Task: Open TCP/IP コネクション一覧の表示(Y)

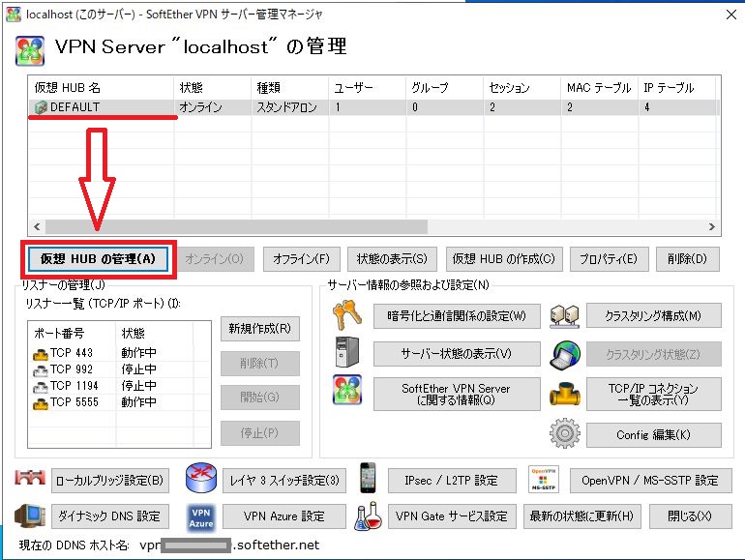Action: (654, 395)
